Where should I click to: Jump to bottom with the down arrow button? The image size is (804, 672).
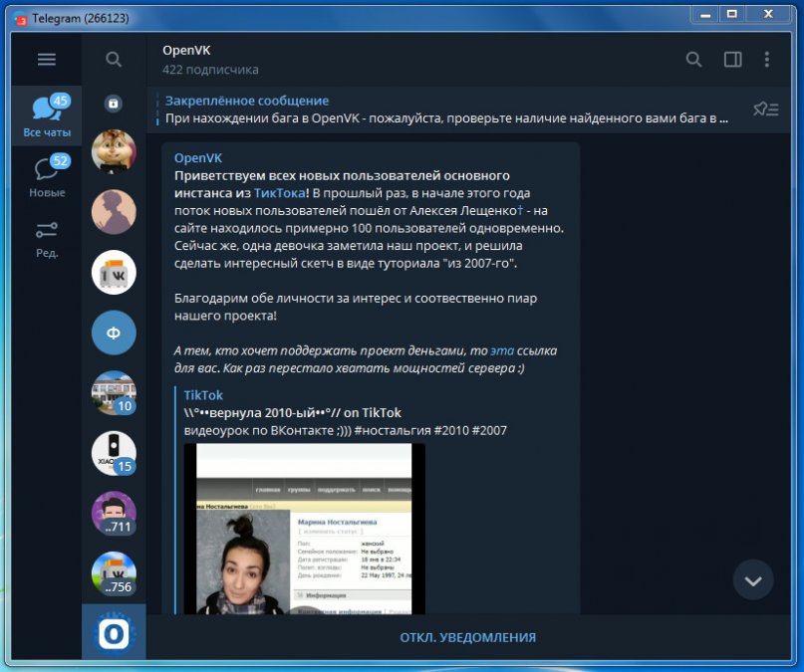click(x=753, y=580)
